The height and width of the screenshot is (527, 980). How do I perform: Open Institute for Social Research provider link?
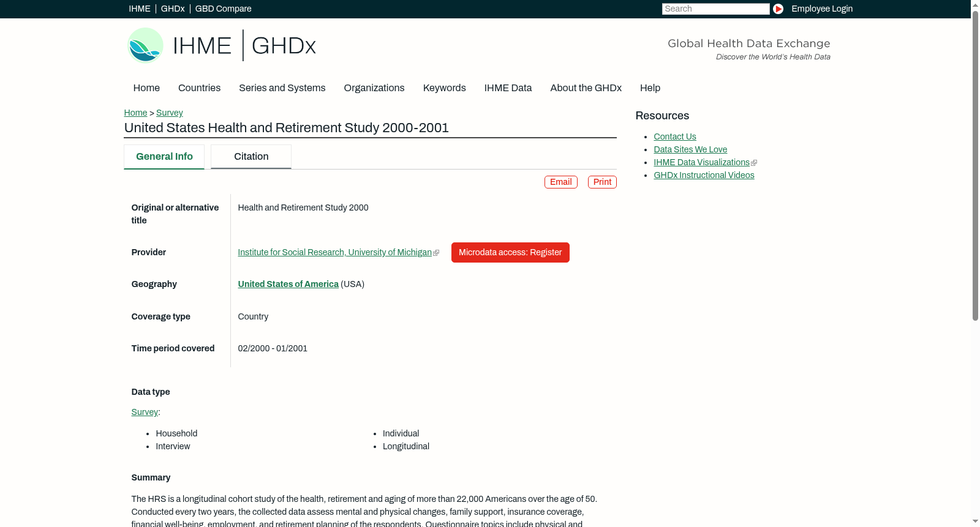coord(335,252)
